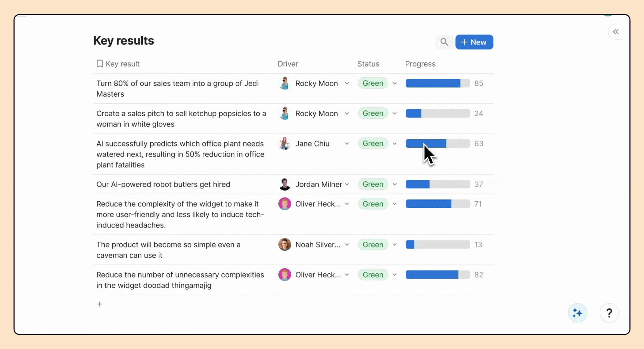The height and width of the screenshot is (349, 644).
Task: Open Jordan Milner driver dropdown chevron
Action: 347,184
